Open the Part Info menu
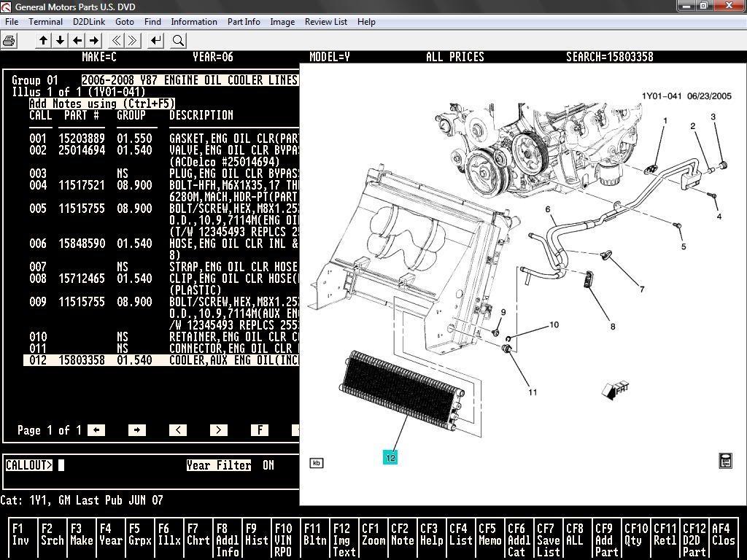 244,22
